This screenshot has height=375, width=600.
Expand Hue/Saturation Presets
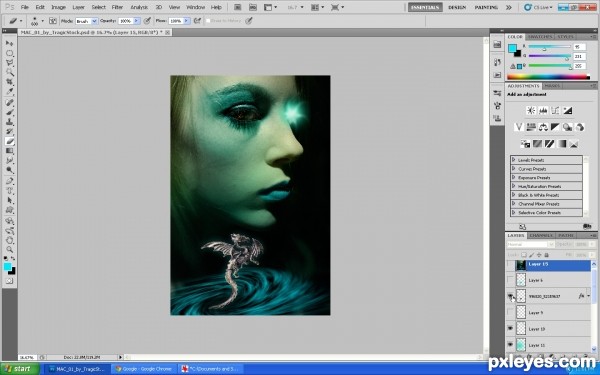pos(514,186)
